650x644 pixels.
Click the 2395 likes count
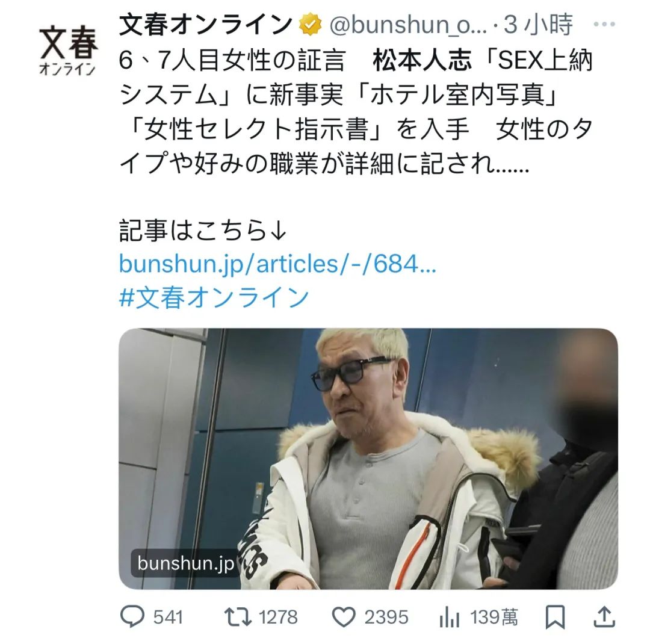[386, 617]
